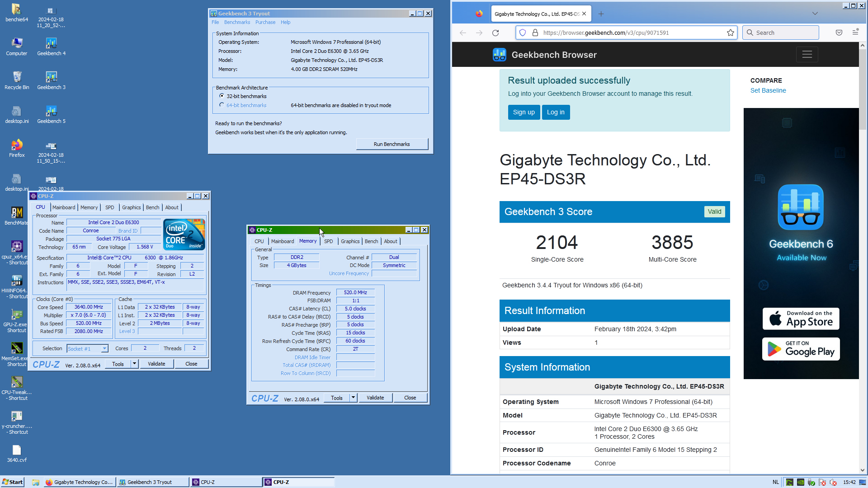
Task: Open the BenchMate desktop shortcut
Action: coord(17,216)
